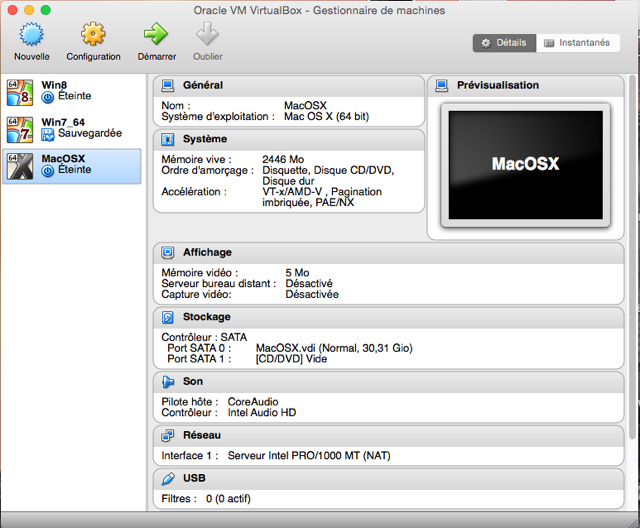Screen dimensions: 640x528
Task: Click the Affichage section display icon
Action: click(x=167, y=253)
